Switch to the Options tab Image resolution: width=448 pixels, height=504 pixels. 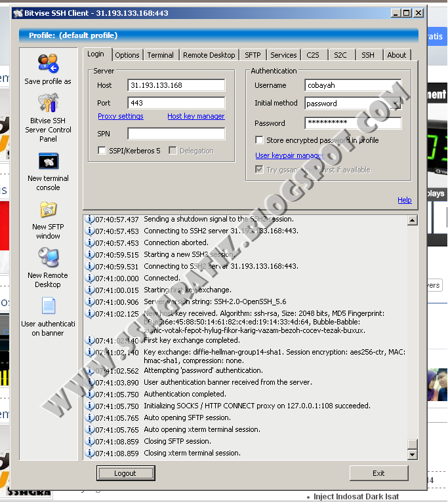pos(127,55)
